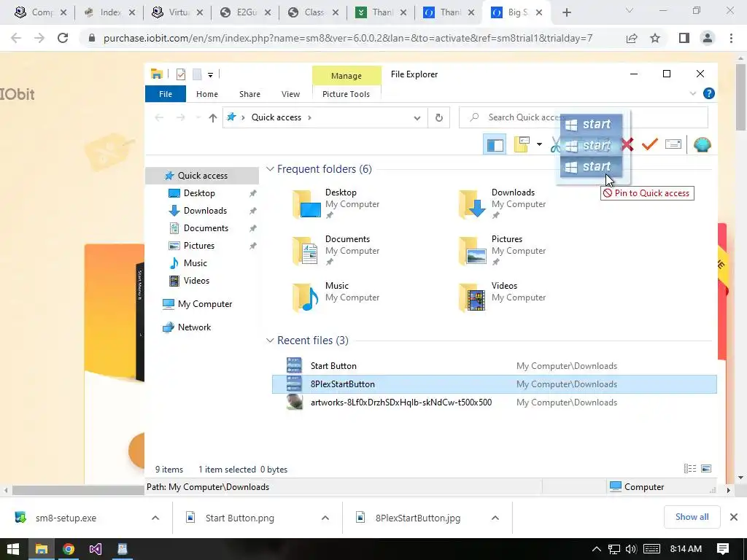Click the Properties checkmark quick-access icon
This screenshot has height=560, width=747.
click(181, 74)
